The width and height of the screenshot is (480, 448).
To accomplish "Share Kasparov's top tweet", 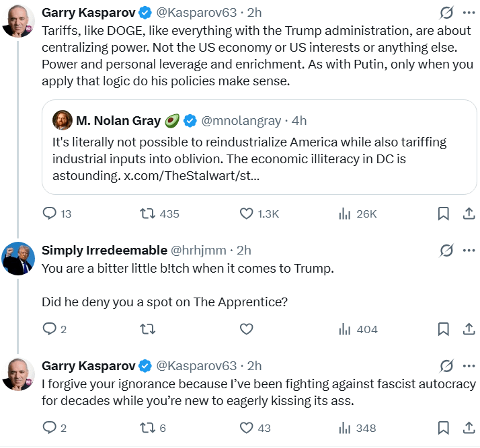I will [469, 214].
